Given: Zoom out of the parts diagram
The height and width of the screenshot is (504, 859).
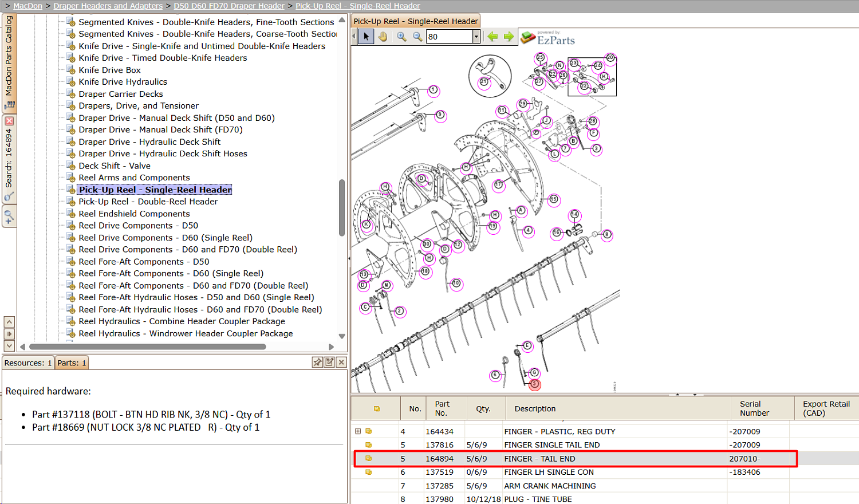Looking at the screenshot, I should click(x=417, y=37).
